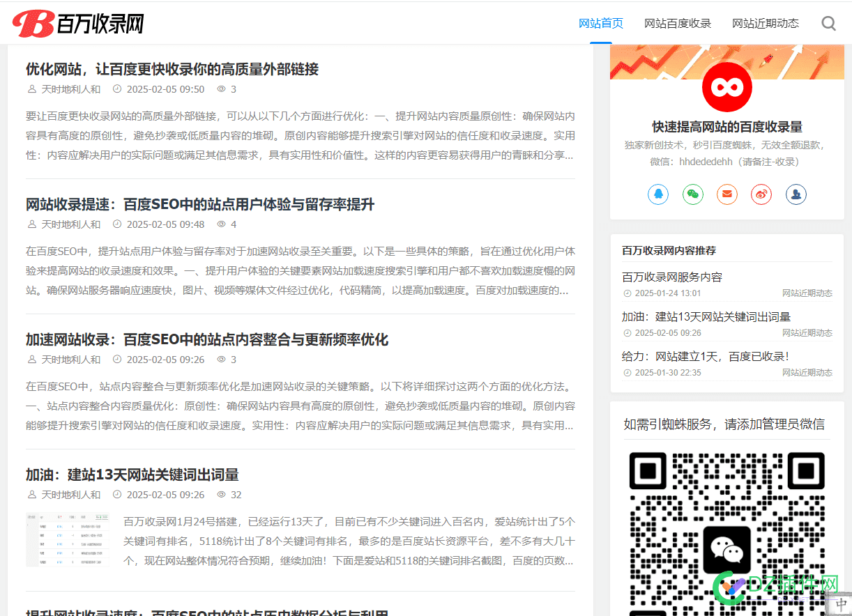Click clock icon beside 2025-01-24 13:01
Image resolution: width=852 pixels, height=616 pixels.
click(x=627, y=293)
